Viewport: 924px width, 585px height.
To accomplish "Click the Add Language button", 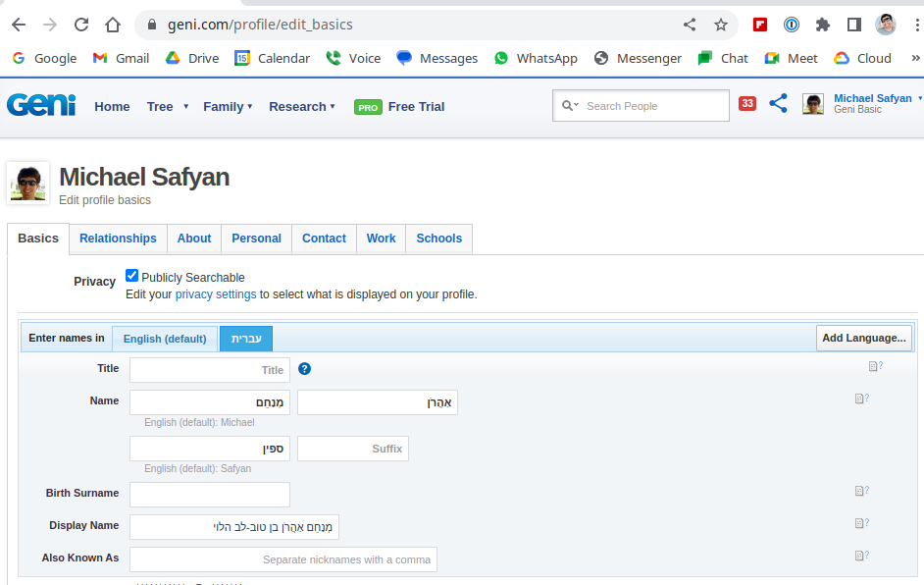I will tap(864, 338).
